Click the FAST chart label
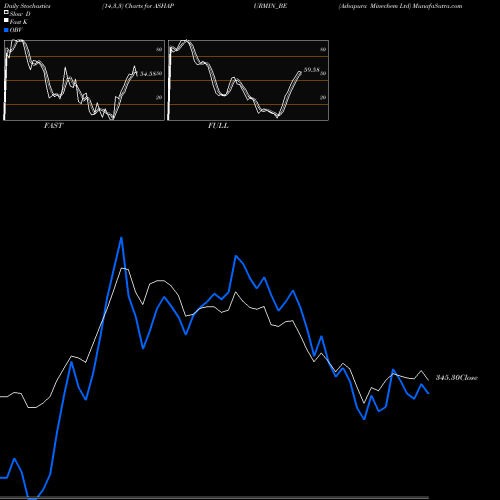 tap(53, 126)
